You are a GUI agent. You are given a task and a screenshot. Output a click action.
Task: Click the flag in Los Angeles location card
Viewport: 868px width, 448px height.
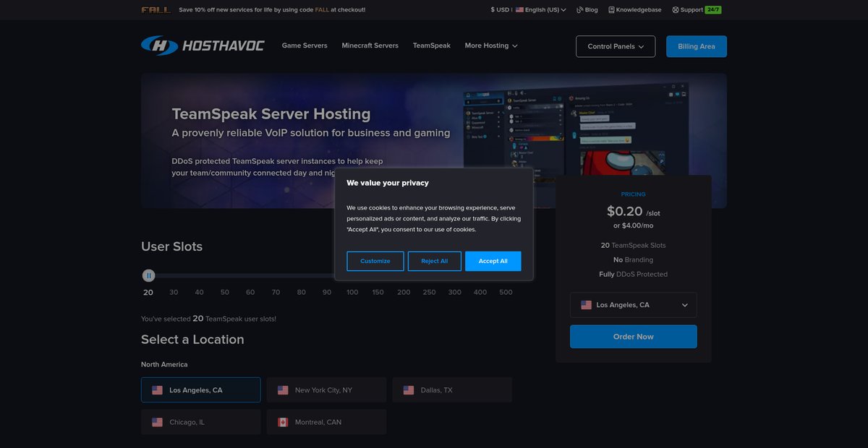click(x=157, y=390)
